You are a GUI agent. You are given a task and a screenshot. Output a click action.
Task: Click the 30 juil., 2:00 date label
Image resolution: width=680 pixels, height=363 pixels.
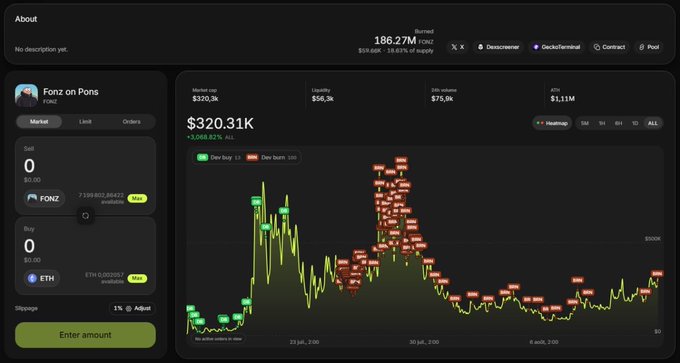pos(424,342)
